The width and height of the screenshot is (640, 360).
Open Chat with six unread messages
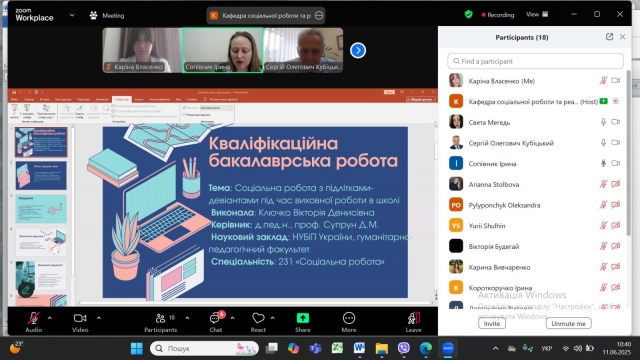click(x=216, y=322)
